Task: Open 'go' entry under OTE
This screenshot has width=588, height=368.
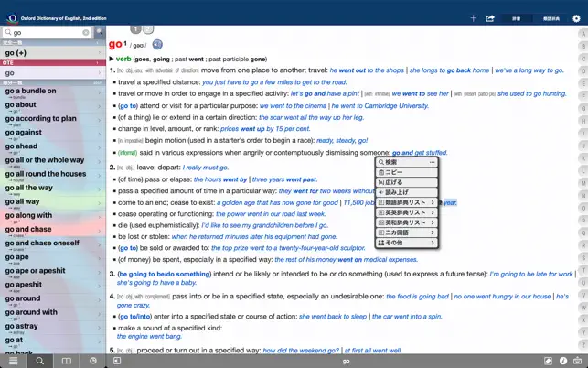Action: (52, 73)
